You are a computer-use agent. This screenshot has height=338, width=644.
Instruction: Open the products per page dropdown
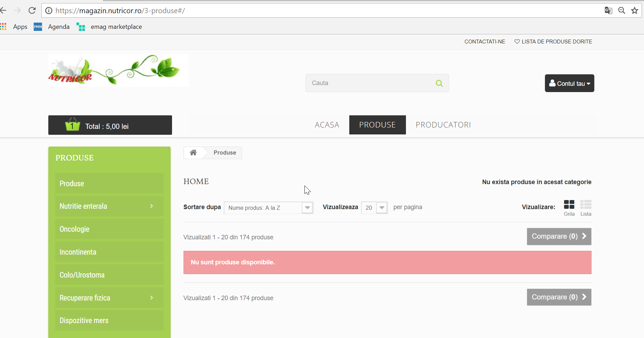click(374, 208)
